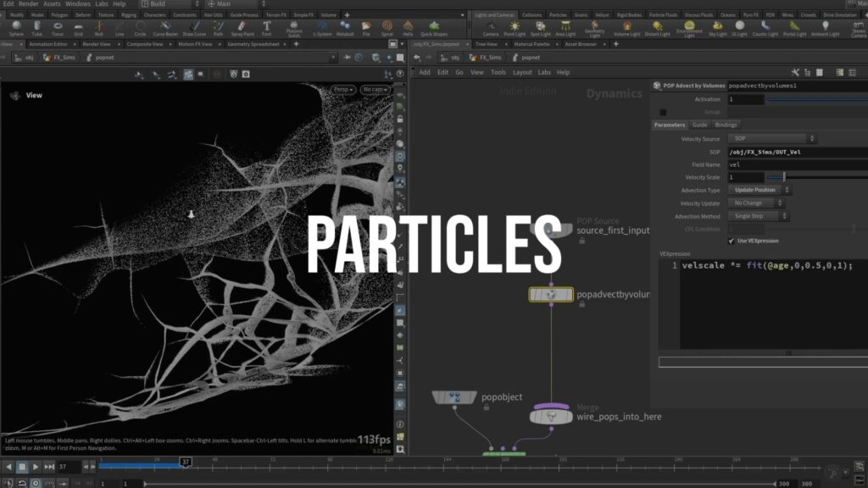Add an Ambient Light
Screen dimensions: 868x488
(825, 28)
